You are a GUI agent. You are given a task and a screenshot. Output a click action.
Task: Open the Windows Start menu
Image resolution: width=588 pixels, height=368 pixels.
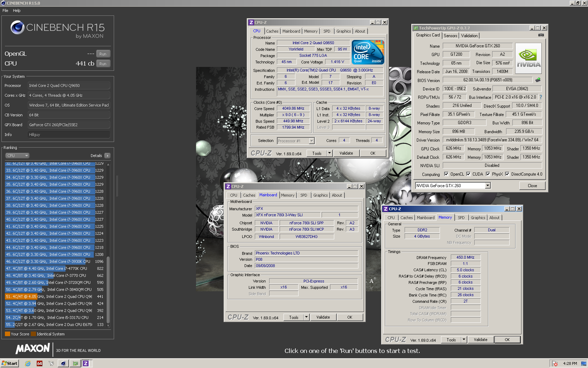tap(9, 363)
